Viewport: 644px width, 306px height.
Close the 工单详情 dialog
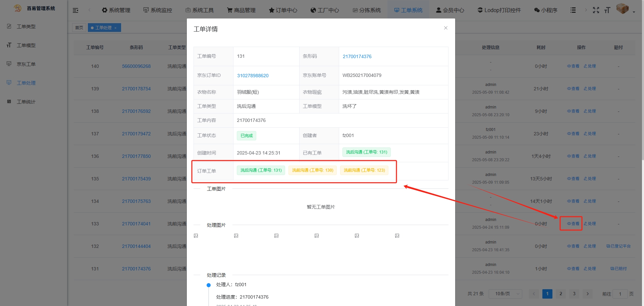445,28
